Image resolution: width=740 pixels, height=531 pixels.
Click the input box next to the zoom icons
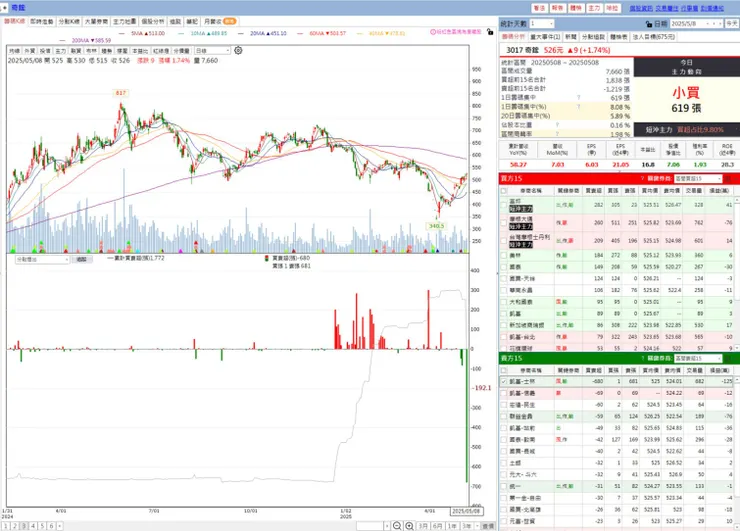tap(370, 526)
